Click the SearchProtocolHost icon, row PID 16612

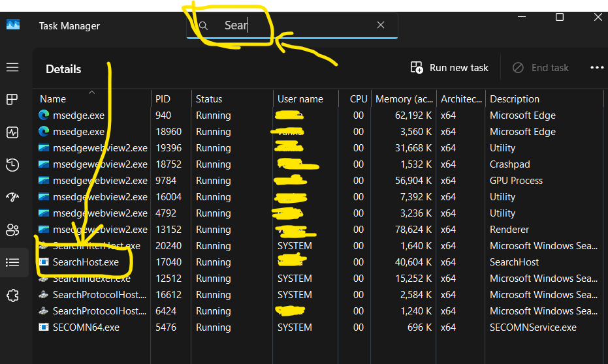43,294
